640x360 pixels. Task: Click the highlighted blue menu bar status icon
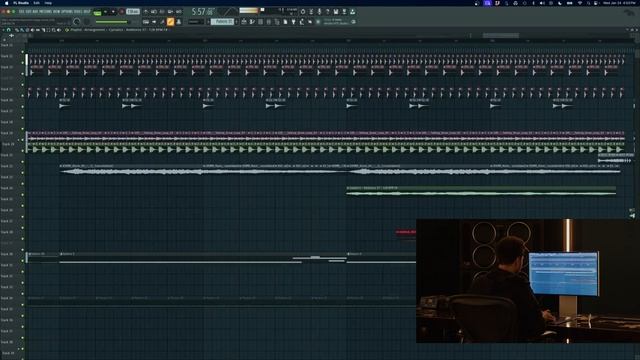pos(487,3)
